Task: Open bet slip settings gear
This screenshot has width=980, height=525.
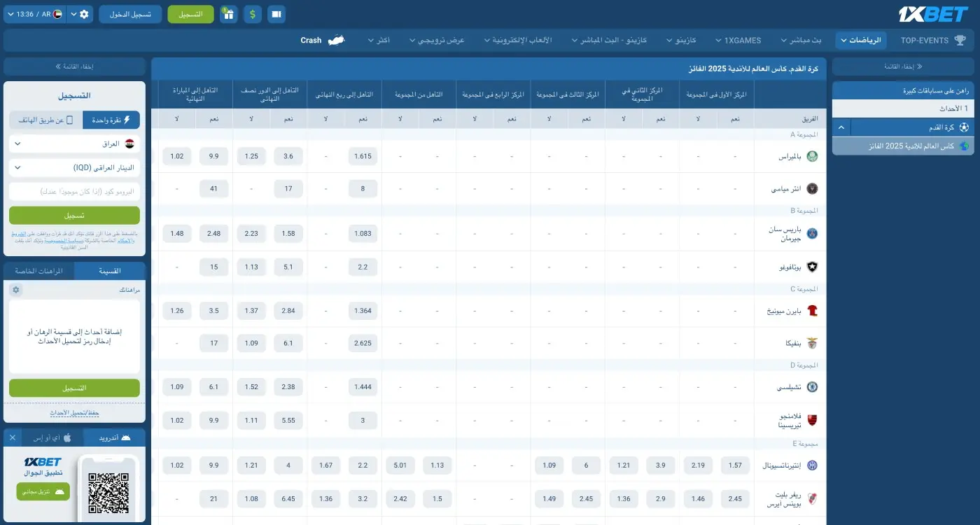Action: [17, 290]
